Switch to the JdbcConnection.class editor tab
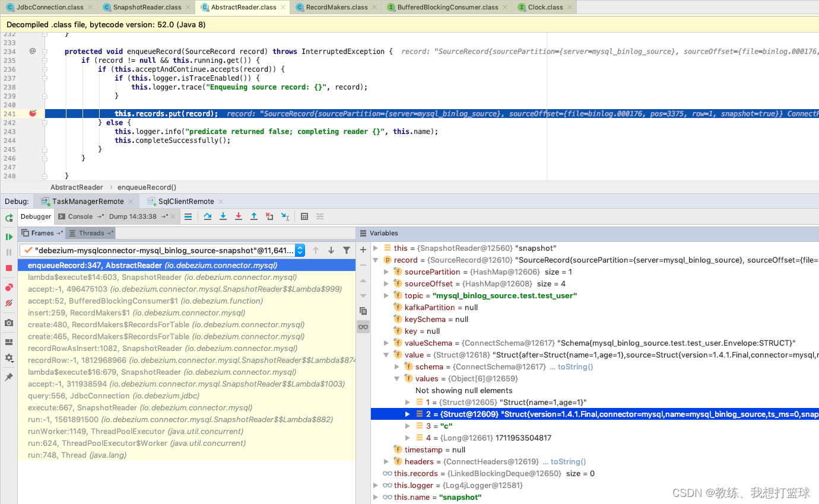This screenshot has width=819, height=504. click(49, 7)
